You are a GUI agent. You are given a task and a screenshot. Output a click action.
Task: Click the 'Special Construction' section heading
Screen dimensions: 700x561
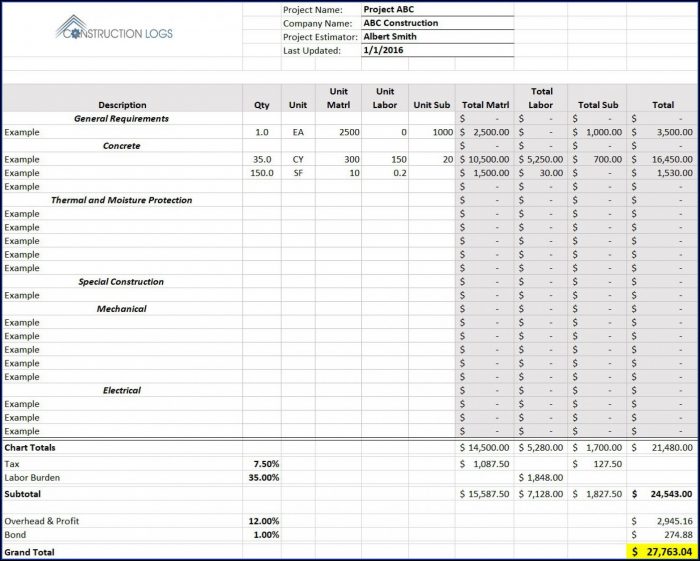point(121,282)
